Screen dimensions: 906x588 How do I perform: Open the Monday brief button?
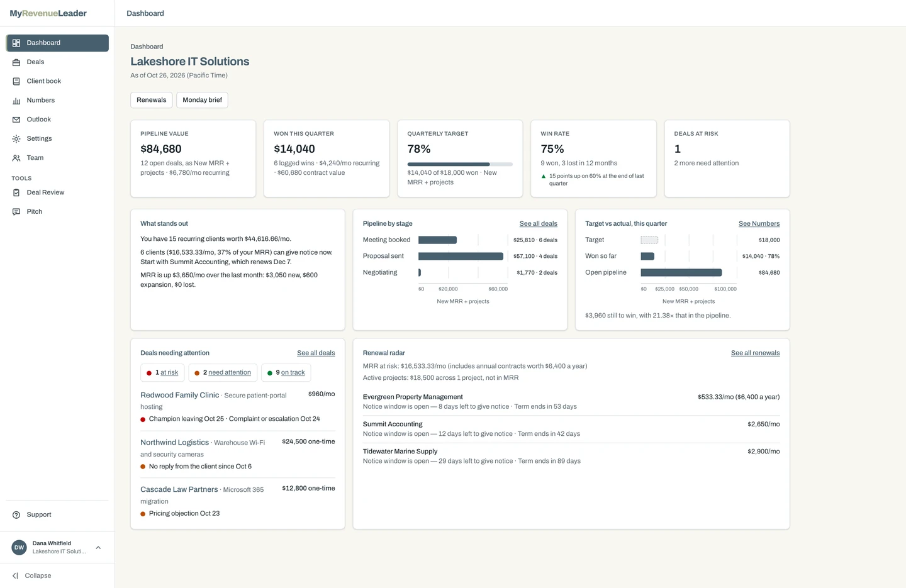[202, 100]
